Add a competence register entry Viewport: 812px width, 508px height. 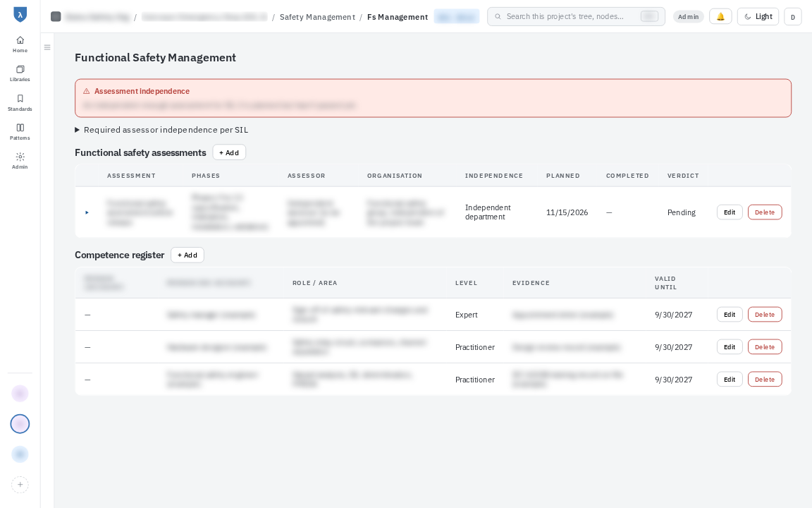[187, 255]
